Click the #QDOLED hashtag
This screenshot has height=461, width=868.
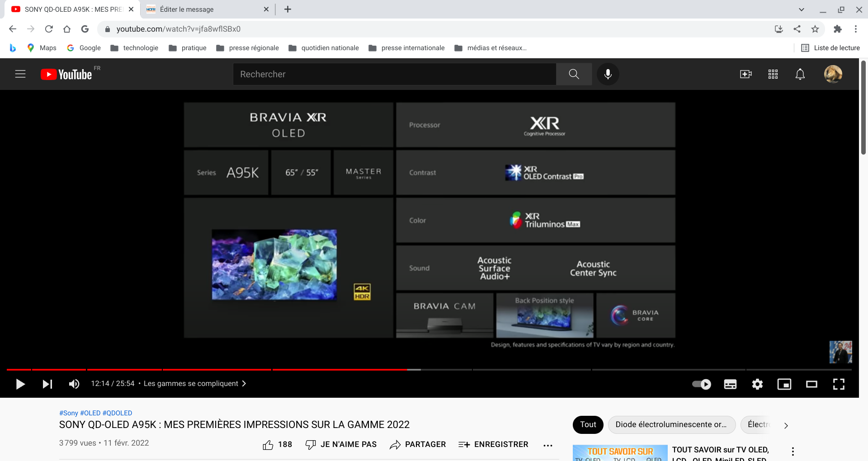click(x=118, y=413)
